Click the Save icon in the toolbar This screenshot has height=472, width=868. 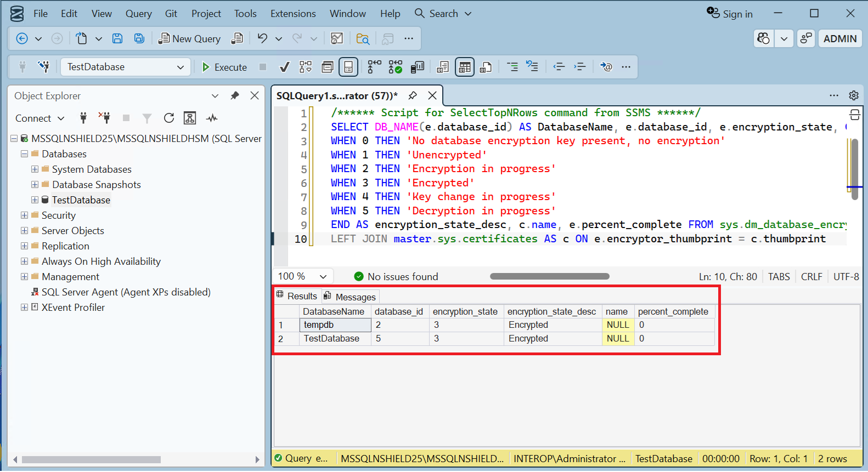coord(117,38)
